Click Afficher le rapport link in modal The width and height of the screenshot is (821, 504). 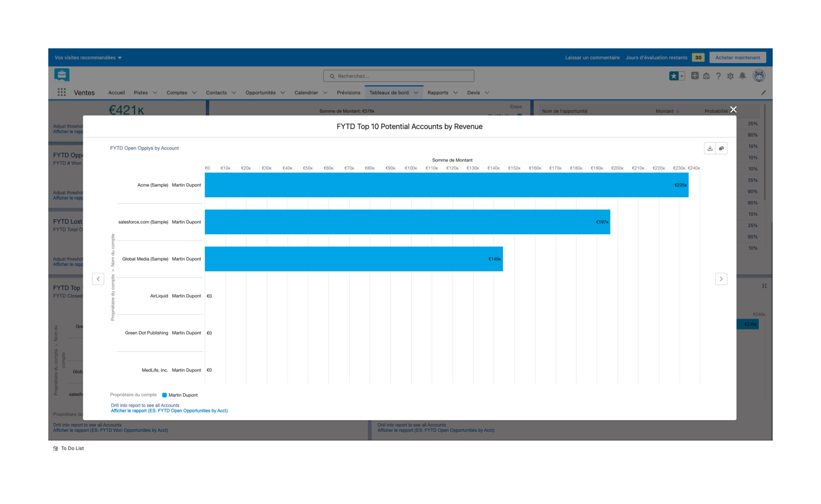[169, 411]
